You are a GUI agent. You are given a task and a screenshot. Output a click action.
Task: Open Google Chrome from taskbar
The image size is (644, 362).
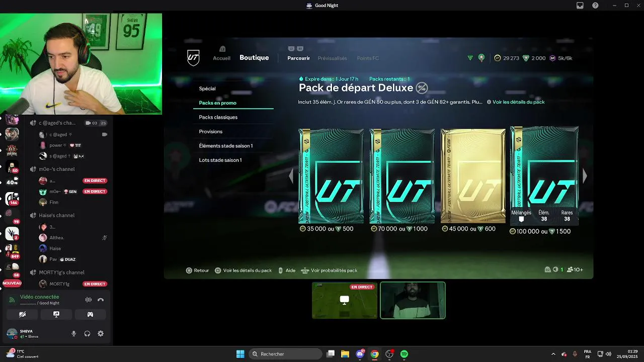375,354
